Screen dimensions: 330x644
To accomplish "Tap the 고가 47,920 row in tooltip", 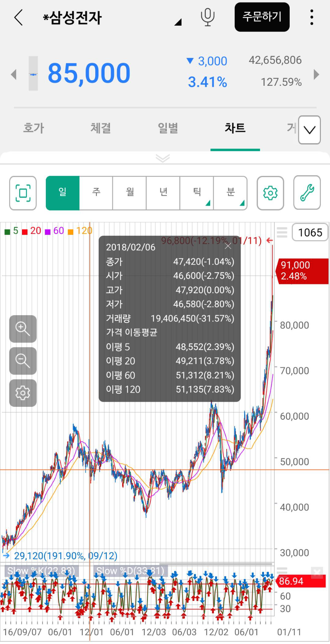I will point(170,290).
